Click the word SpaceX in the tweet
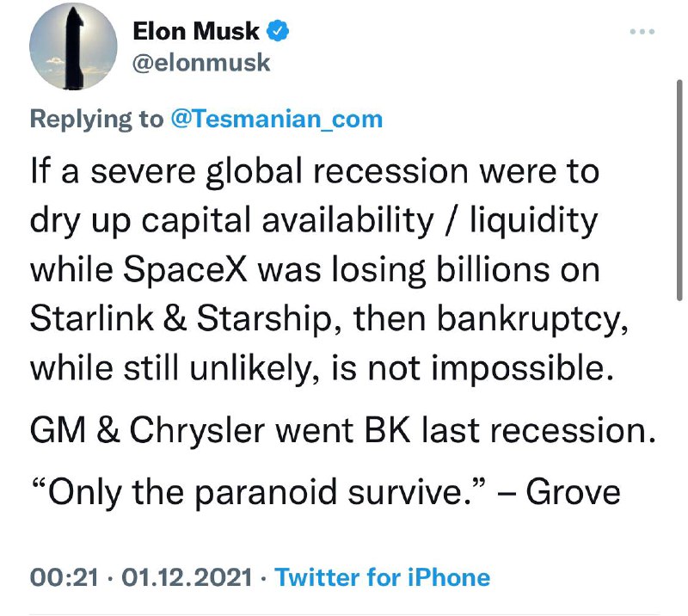688x616 pixels. pos(185,269)
